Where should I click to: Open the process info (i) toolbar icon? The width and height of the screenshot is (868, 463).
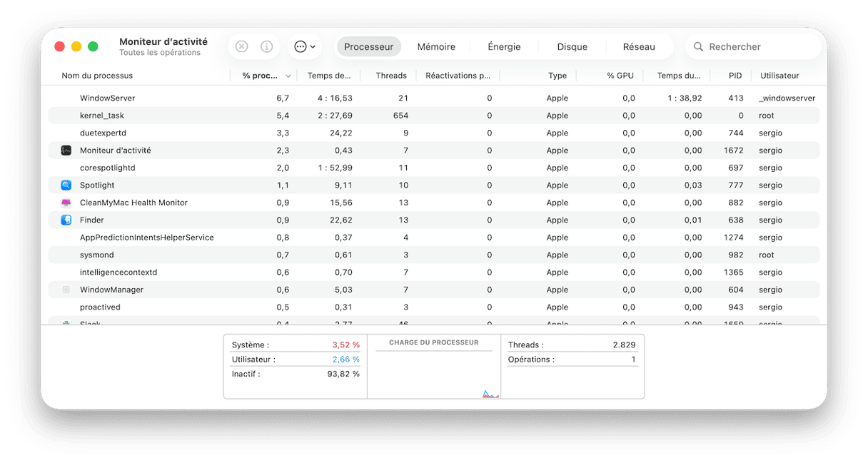pyautogui.click(x=266, y=46)
